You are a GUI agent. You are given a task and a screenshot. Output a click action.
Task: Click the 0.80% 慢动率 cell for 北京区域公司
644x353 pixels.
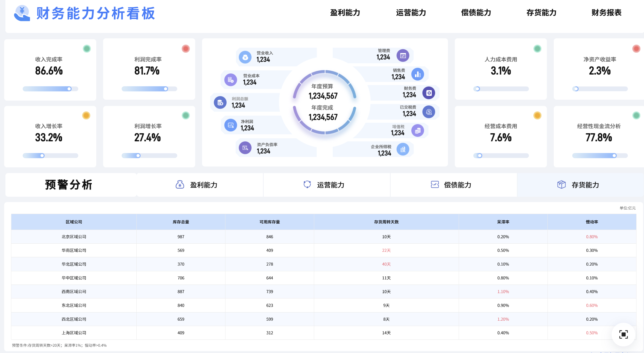[x=592, y=237]
